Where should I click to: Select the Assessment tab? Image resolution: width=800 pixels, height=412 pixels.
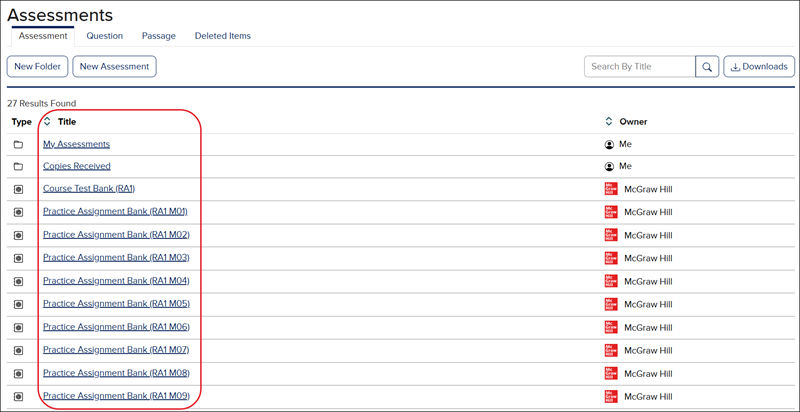click(43, 36)
